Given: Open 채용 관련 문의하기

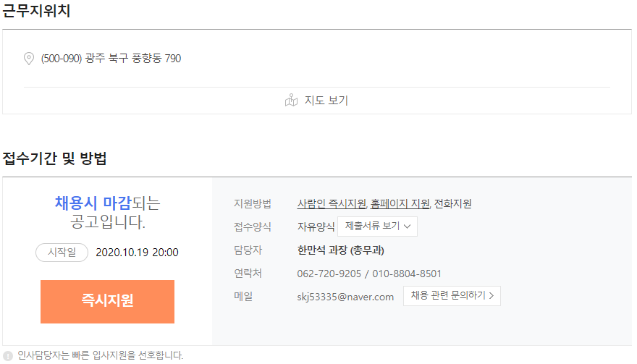Looking at the screenshot, I should 452,296.
